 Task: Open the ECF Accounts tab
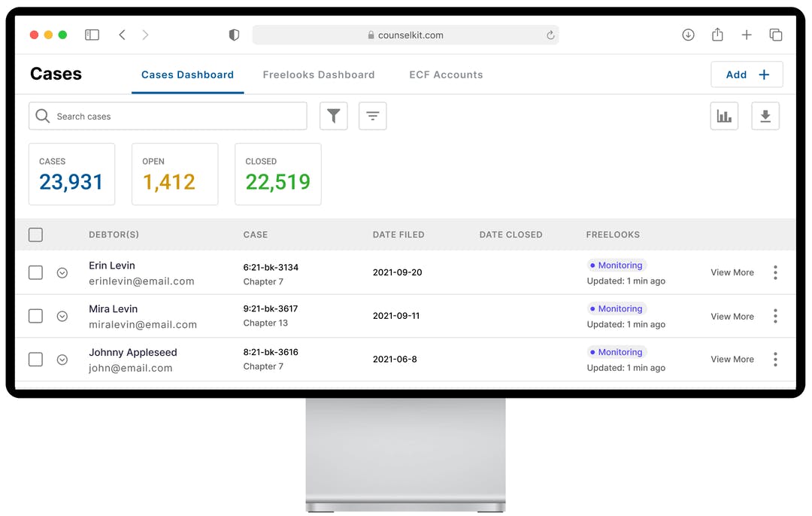click(x=446, y=74)
